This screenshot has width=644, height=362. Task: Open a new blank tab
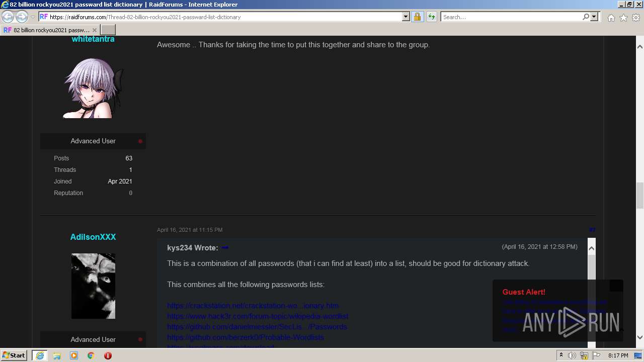coord(108,30)
